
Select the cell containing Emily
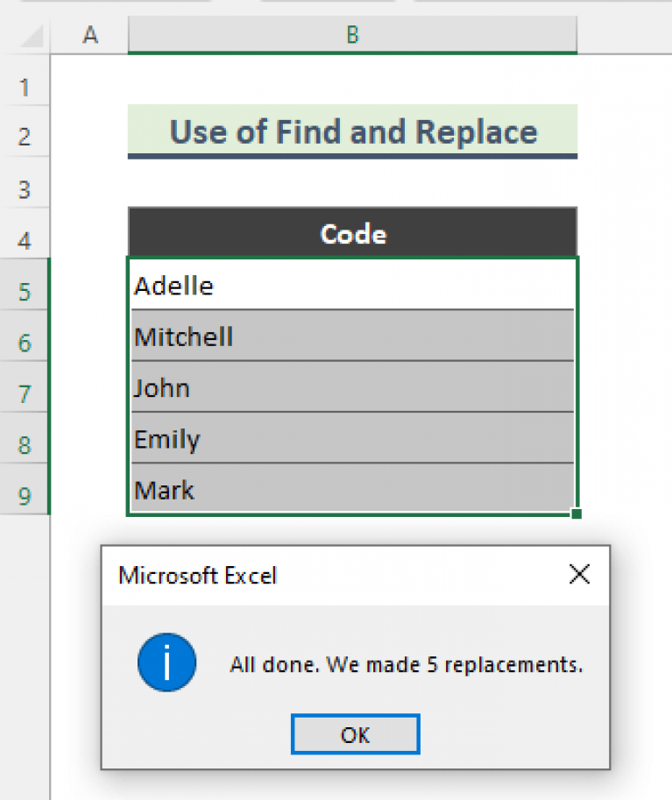[x=352, y=438]
